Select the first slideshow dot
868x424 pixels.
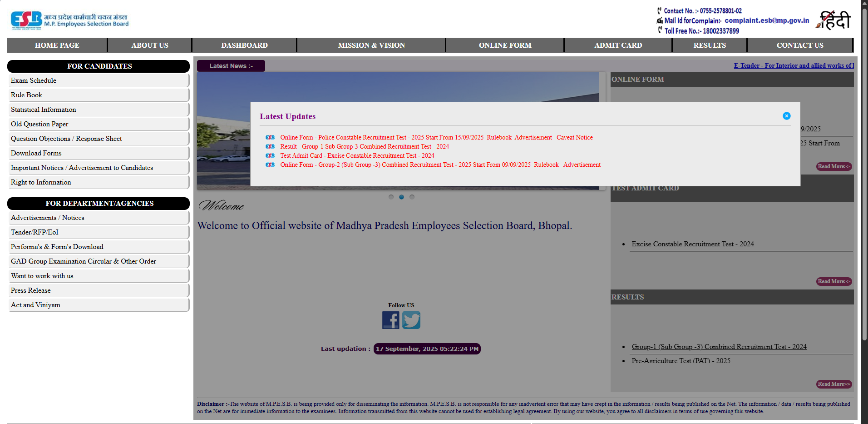click(x=391, y=197)
